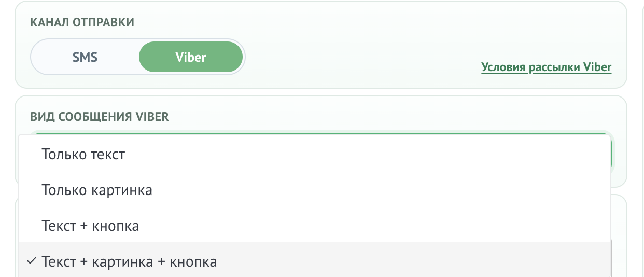Screen dimensions: 644x277
Task: Pick image-only Viber message type
Action: pyautogui.click(x=97, y=190)
